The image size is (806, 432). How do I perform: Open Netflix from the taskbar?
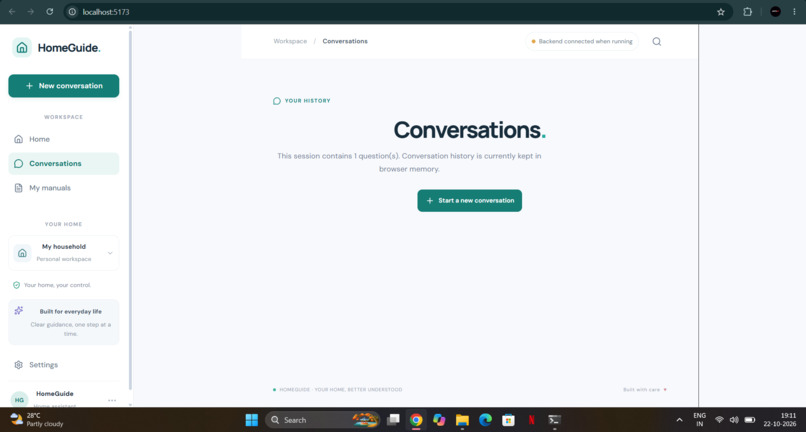532,420
